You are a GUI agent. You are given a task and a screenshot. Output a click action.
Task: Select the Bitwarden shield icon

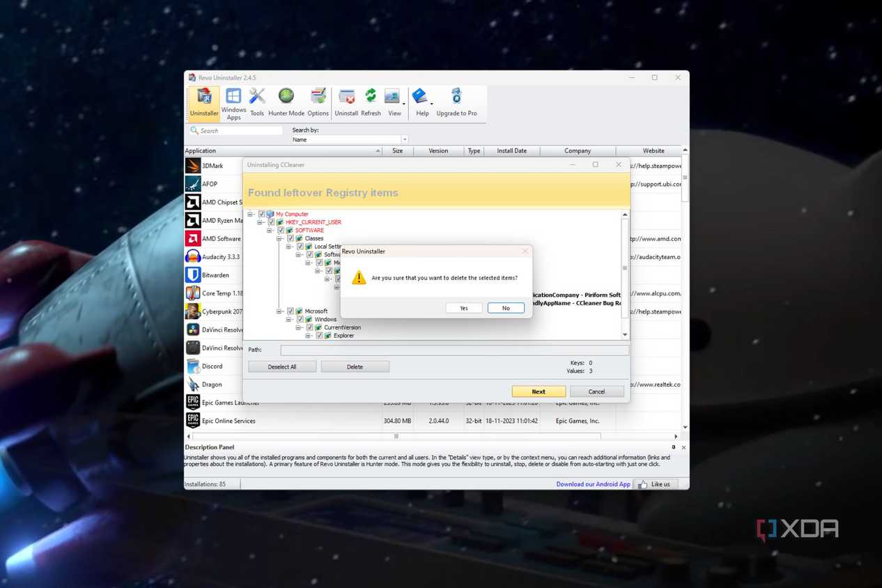point(193,274)
